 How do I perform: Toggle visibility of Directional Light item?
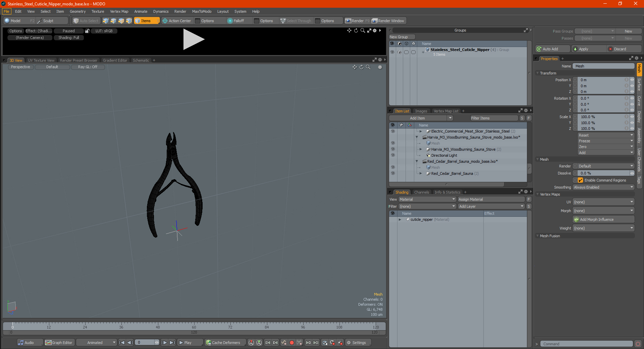pyautogui.click(x=392, y=155)
